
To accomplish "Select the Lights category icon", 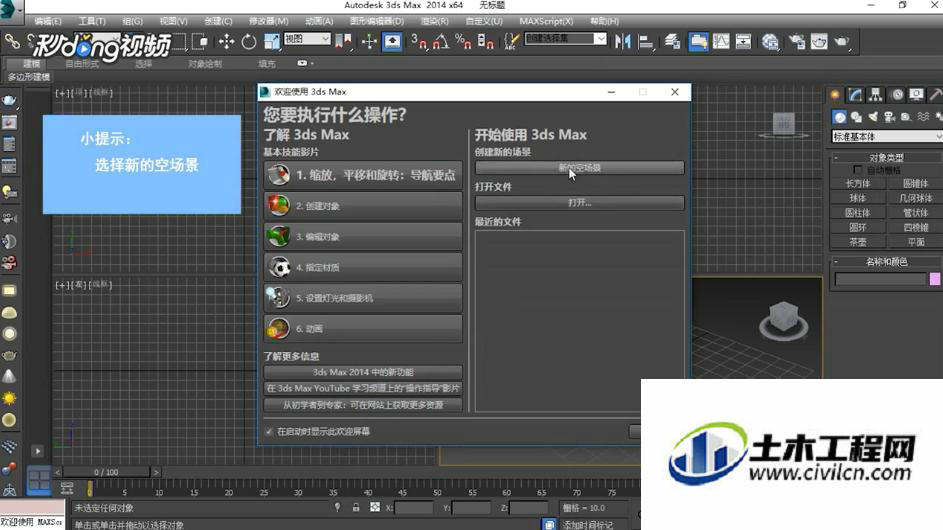I will click(x=873, y=117).
